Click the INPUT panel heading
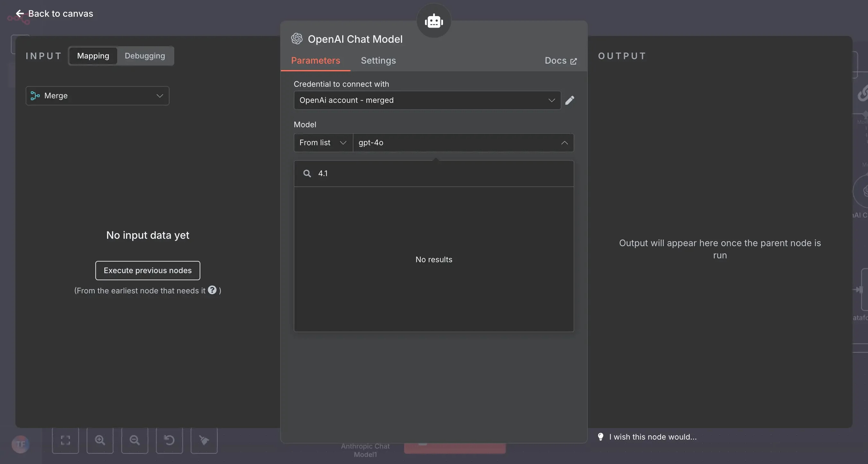The image size is (868, 464). click(x=43, y=56)
